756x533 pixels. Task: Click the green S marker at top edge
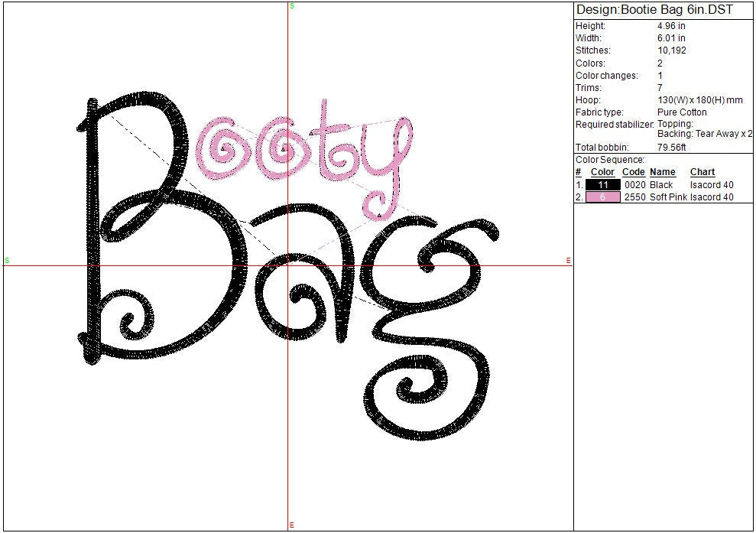pyautogui.click(x=291, y=6)
